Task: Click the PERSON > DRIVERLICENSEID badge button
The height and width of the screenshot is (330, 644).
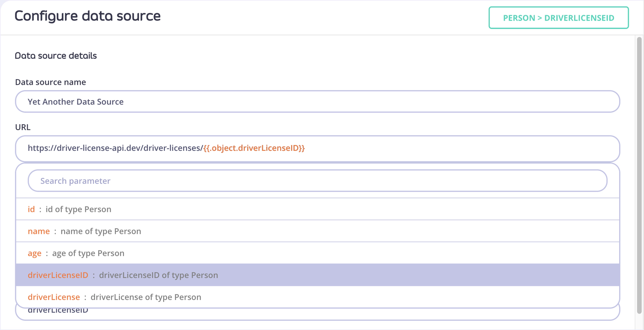Action: pos(559,18)
